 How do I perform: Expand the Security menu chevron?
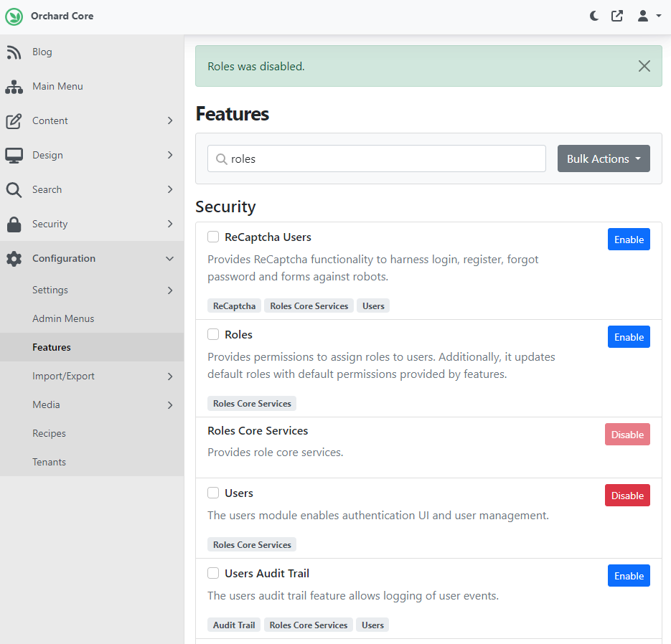(x=170, y=224)
